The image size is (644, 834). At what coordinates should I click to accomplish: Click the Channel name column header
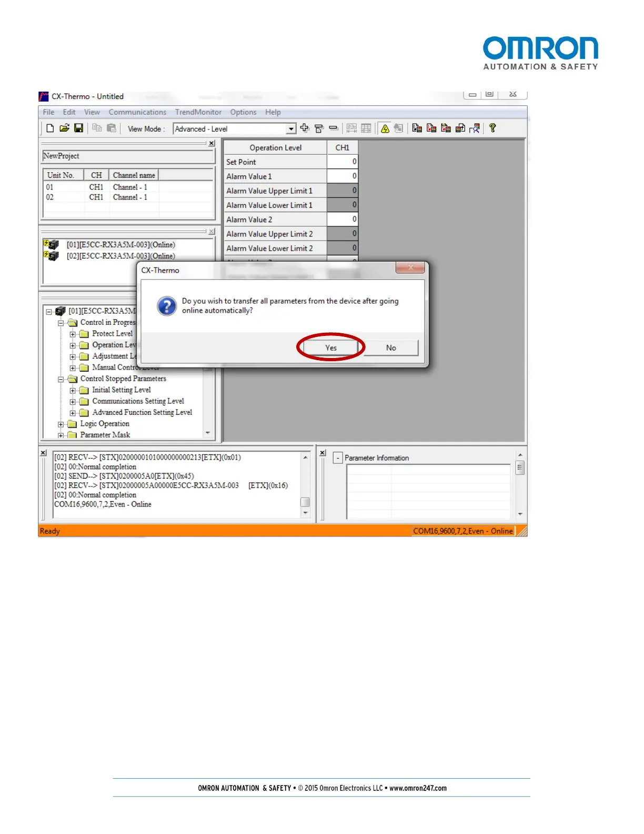pos(134,175)
